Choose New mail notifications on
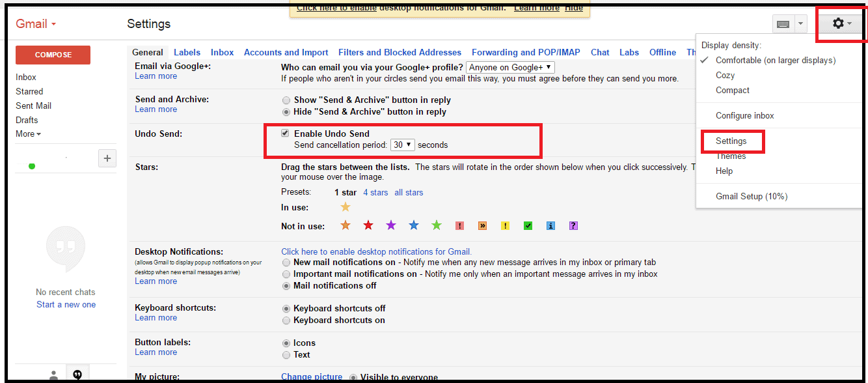 pos(286,262)
